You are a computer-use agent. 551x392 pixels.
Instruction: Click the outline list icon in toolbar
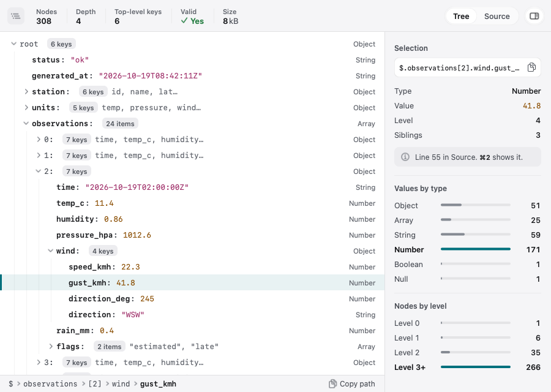pos(16,16)
